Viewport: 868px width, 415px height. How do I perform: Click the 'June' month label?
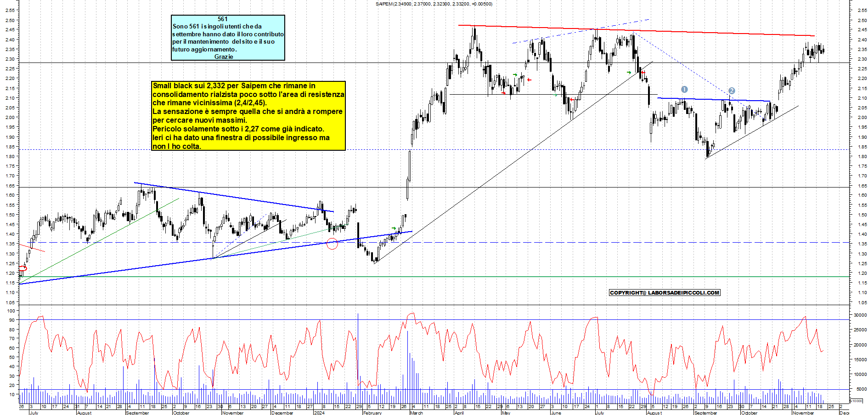(555, 413)
